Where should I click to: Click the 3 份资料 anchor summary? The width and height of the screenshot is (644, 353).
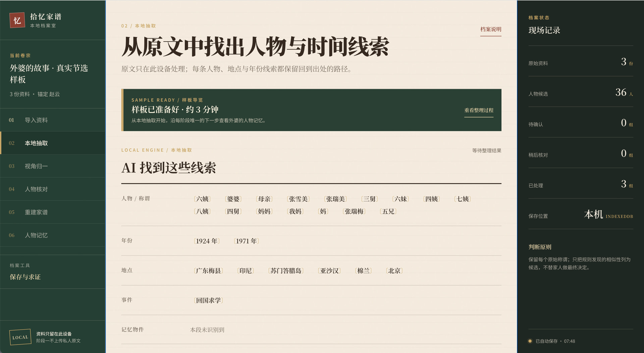(35, 94)
